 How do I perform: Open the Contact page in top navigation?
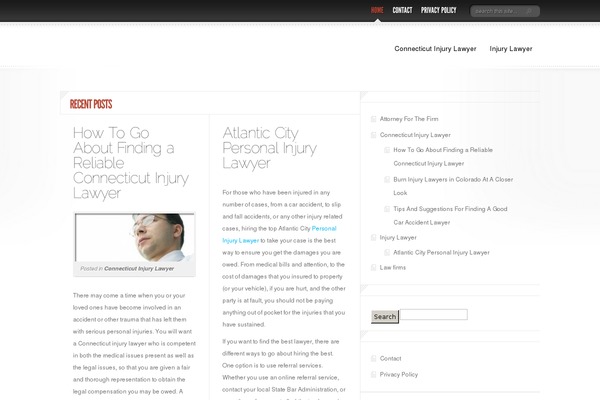pyautogui.click(x=402, y=10)
